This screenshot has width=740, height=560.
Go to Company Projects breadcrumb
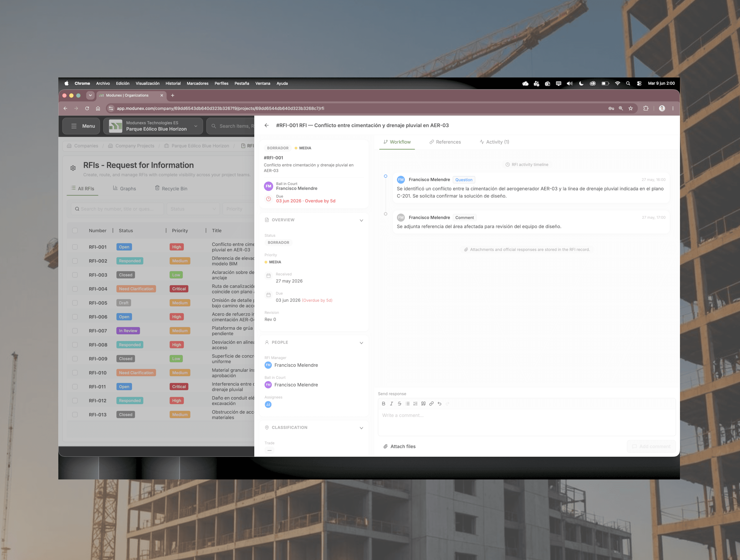131,146
